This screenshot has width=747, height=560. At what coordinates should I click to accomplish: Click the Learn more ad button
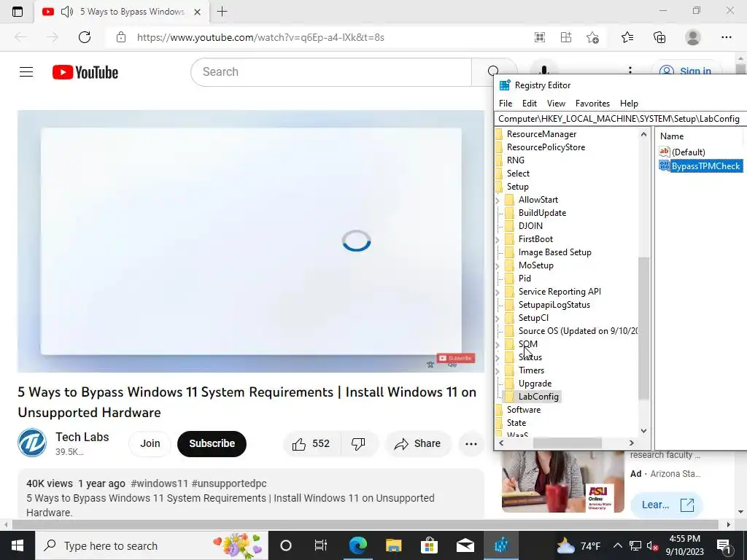point(665,505)
